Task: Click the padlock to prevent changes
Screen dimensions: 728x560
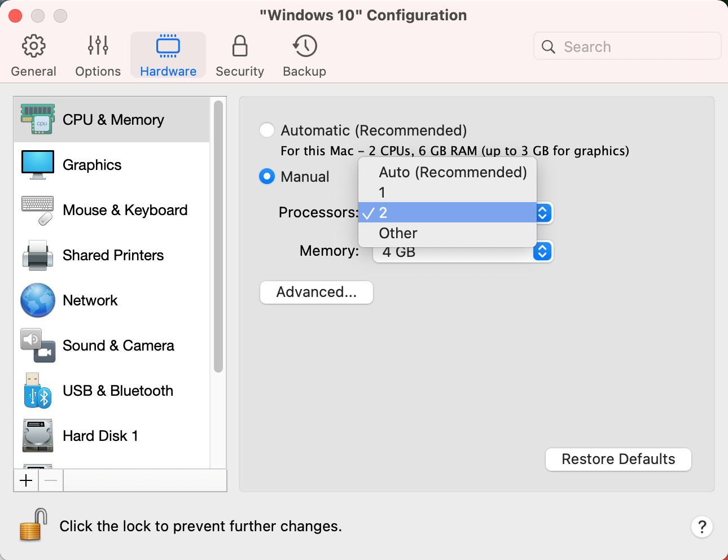Action: (33, 526)
